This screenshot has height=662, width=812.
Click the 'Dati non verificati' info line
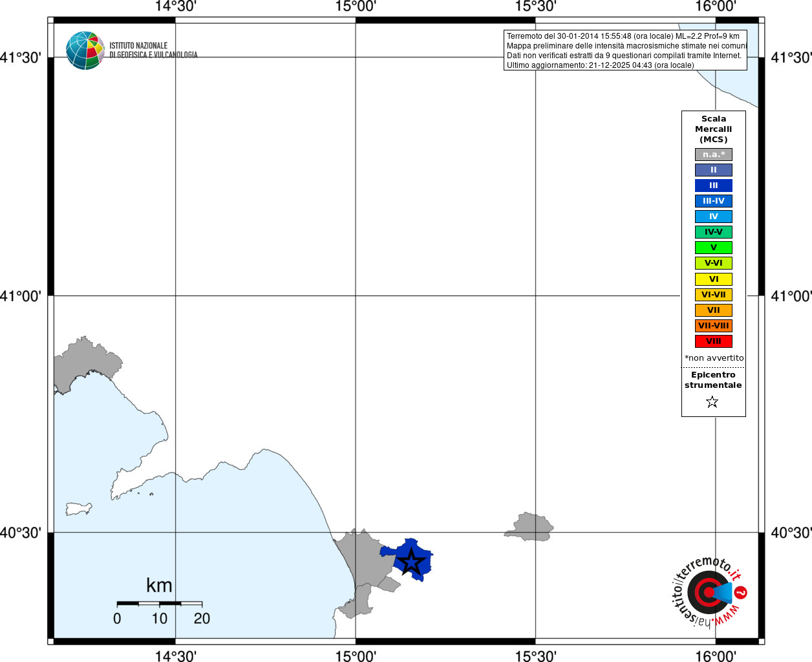coord(624,56)
